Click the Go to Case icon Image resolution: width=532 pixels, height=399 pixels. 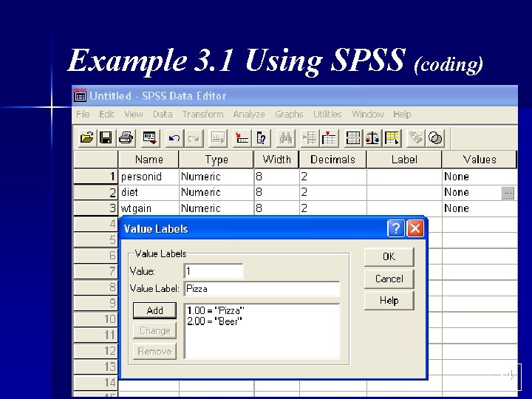point(242,138)
